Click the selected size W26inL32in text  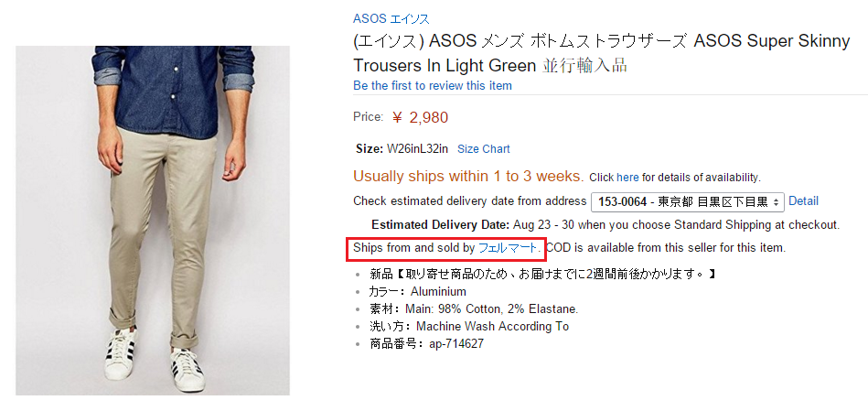tap(417, 149)
